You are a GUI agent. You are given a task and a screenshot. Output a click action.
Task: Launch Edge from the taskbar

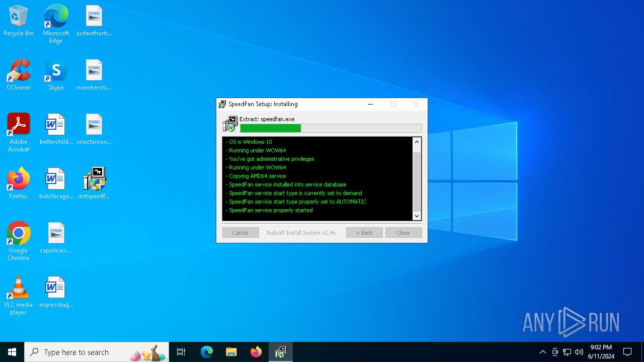tap(207, 352)
